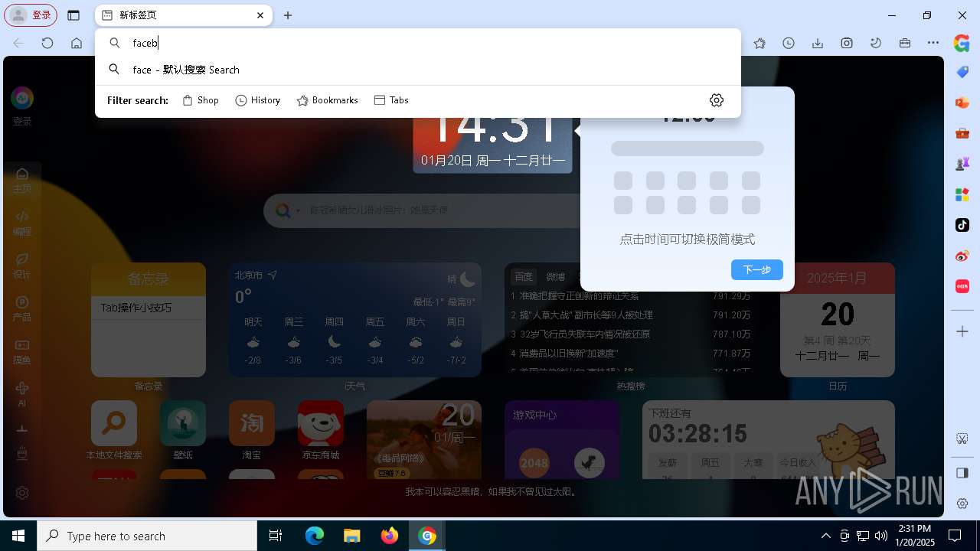Open the PowerPoint sidebar icon

point(962,103)
